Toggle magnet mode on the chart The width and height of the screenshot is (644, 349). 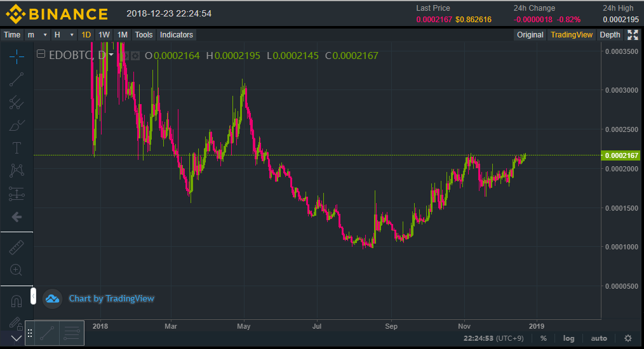coord(17,301)
